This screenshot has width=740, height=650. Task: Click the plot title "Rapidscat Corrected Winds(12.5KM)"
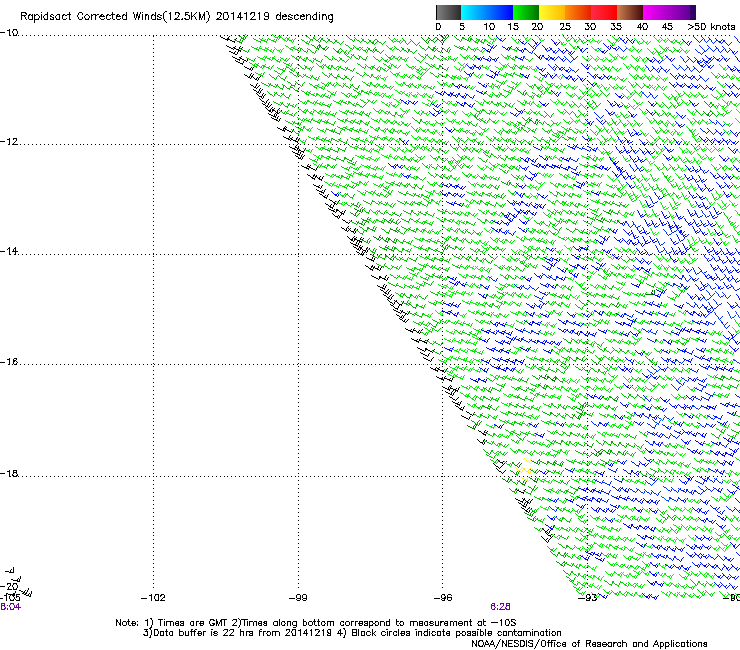pyautogui.click(x=115, y=17)
